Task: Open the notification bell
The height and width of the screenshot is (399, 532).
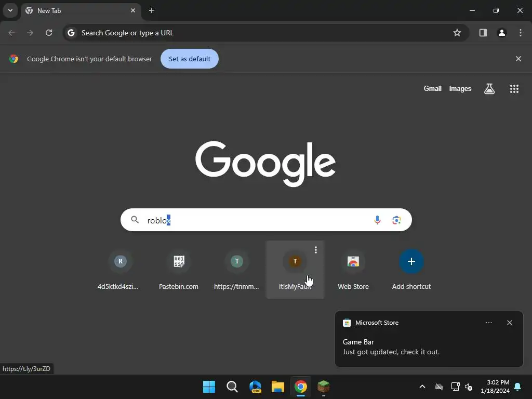Action: click(x=518, y=387)
